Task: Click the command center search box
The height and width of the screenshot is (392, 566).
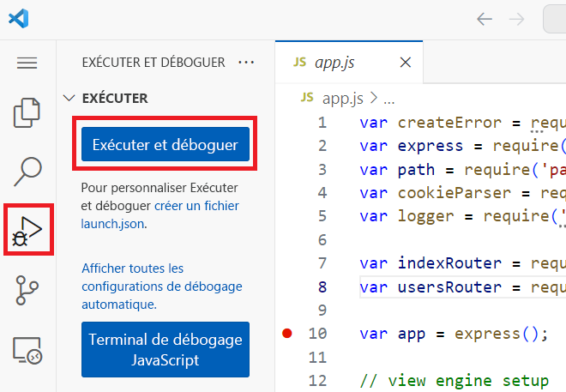Action: coord(555,19)
